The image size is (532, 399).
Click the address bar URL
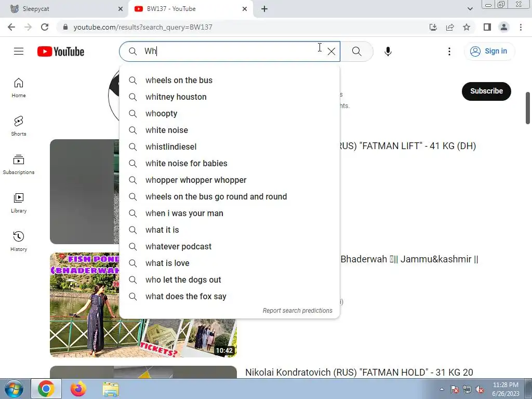click(x=143, y=27)
